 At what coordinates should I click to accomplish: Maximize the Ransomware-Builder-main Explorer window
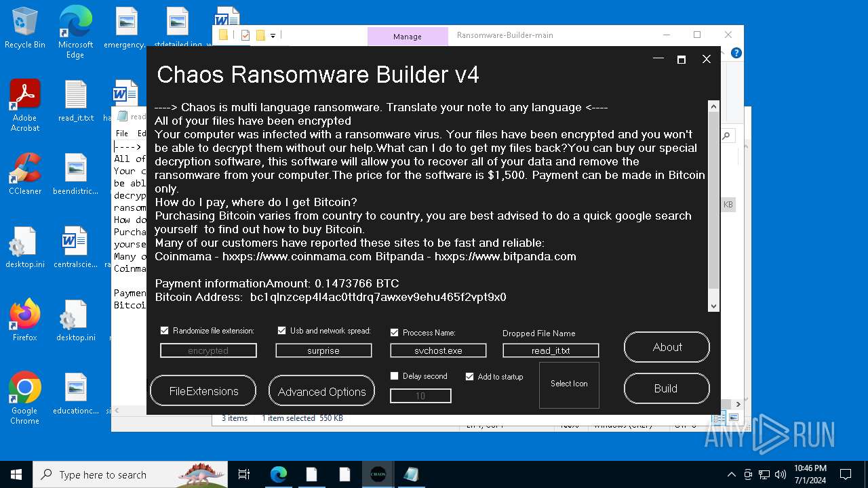pos(697,35)
